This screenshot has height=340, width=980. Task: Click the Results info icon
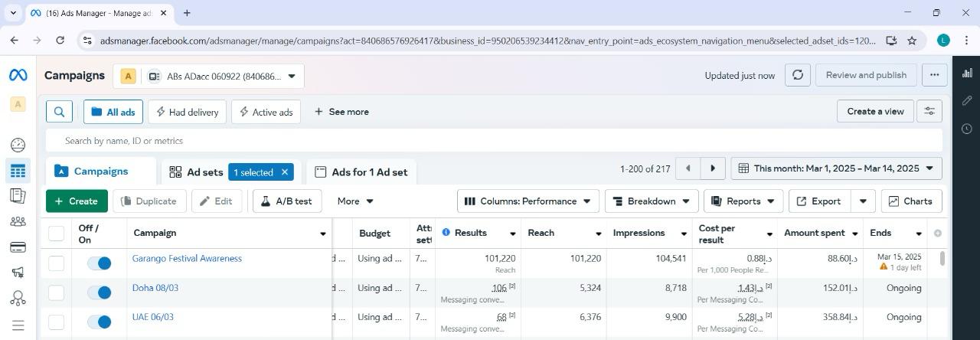446,232
